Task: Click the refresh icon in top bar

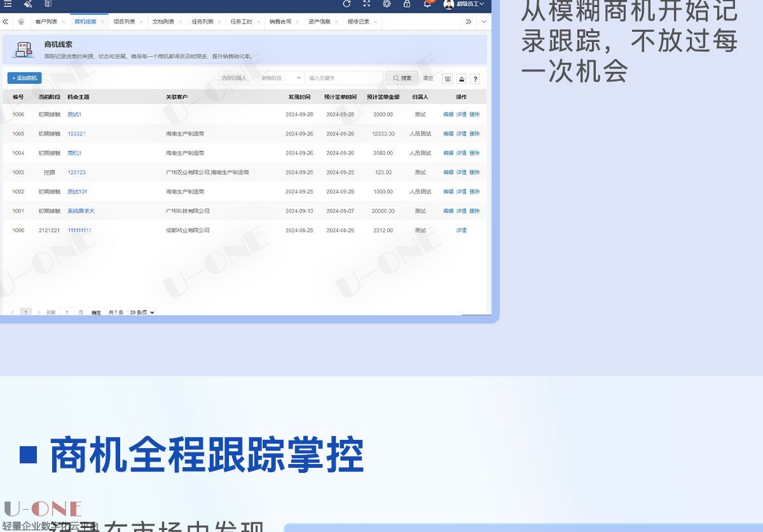Action: pos(347,4)
